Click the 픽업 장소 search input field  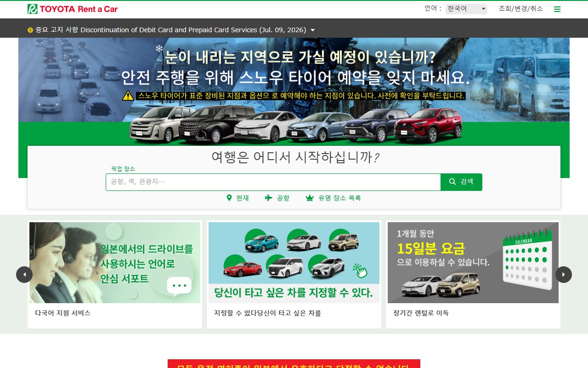coord(273,182)
